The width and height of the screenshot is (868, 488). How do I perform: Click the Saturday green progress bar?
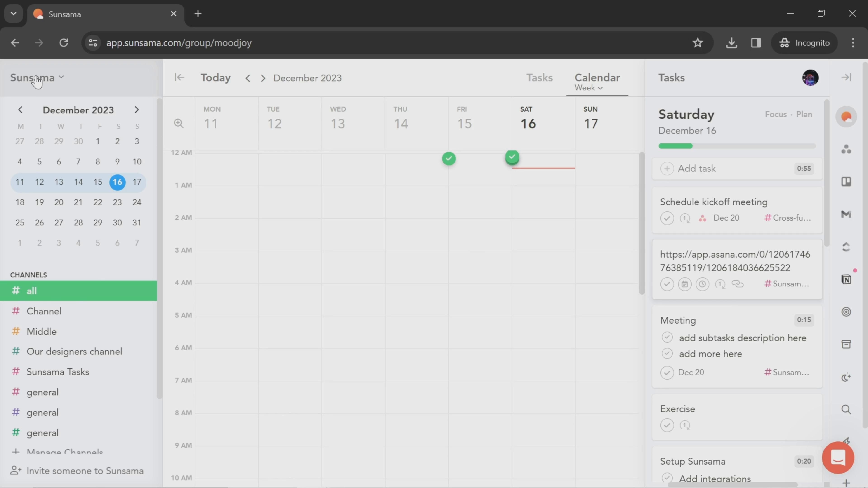676,146
